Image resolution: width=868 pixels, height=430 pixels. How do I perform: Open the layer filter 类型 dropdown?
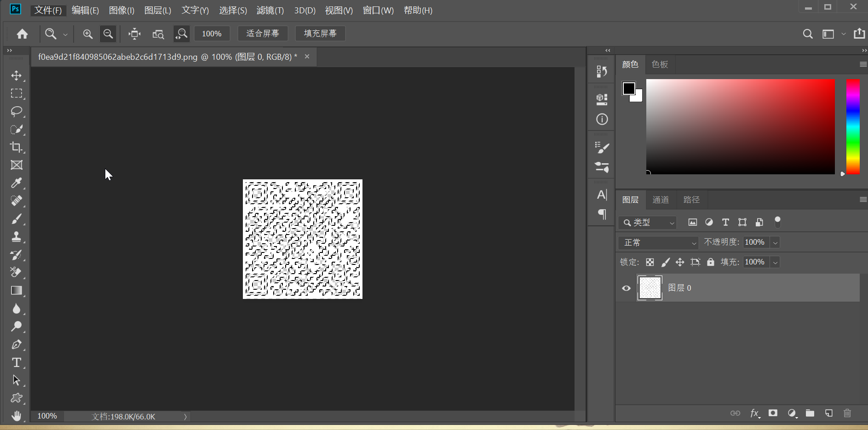[648, 223]
